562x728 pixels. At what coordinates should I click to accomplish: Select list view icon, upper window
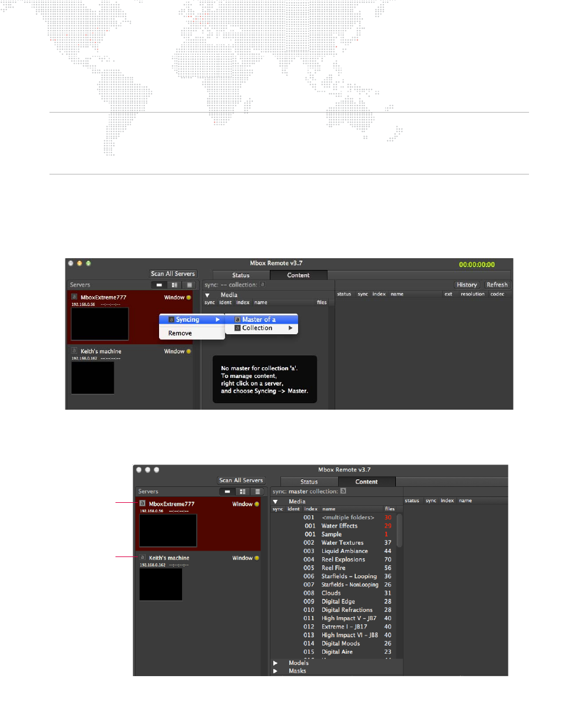coord(189,285)
